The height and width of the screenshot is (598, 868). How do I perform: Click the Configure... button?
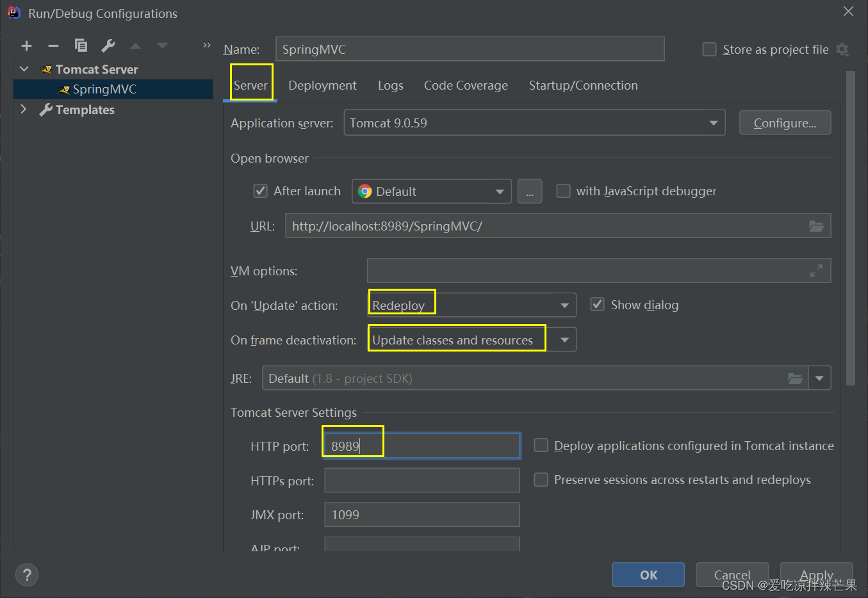pyautogui.click(x=785, y=123)
